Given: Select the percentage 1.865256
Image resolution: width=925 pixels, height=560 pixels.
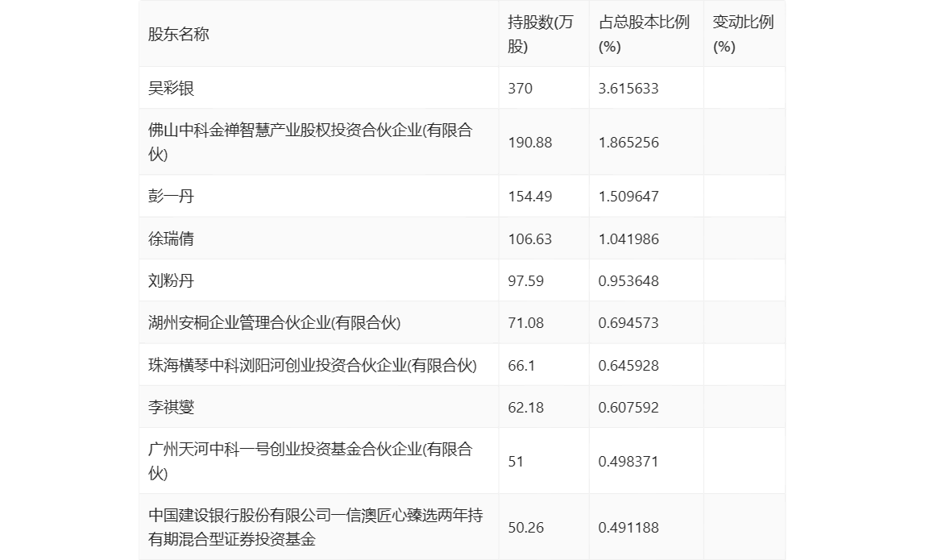Looking at the screenshot, I should click(x=628, y=142).
